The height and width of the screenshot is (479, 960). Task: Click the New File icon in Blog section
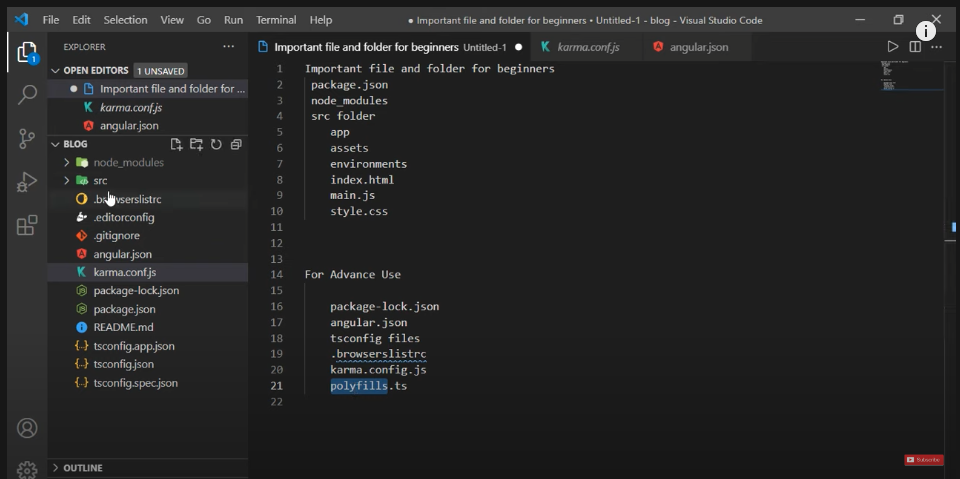tap(177, 144)
